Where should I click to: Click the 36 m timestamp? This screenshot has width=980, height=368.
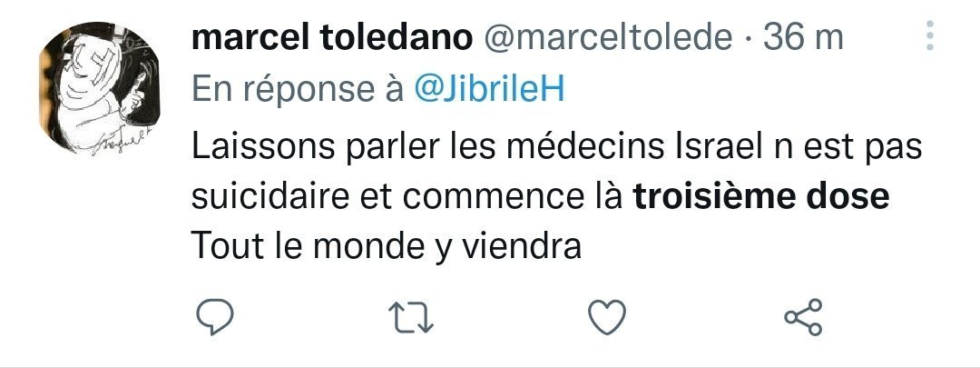coord(803,38)
